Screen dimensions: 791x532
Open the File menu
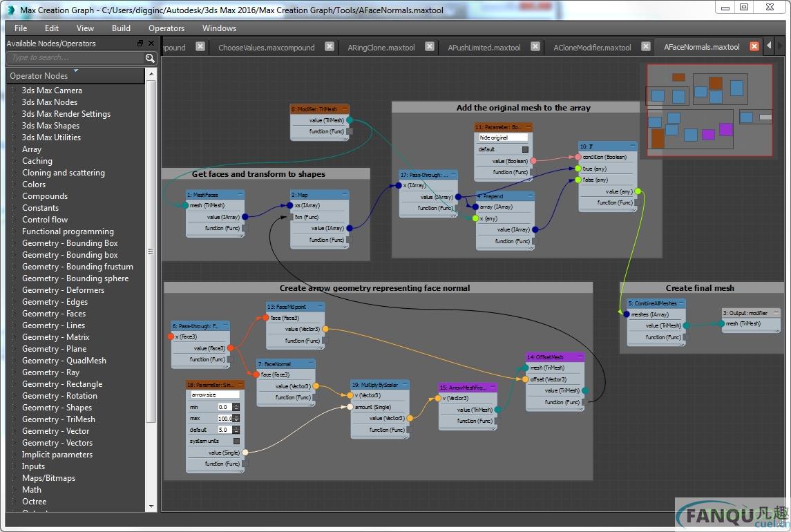21,28
